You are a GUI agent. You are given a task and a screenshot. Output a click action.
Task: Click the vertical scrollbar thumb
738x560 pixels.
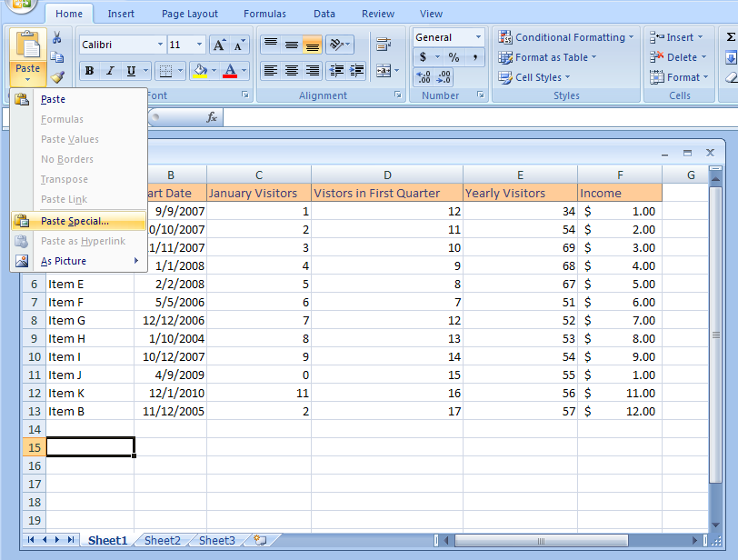(x=716, y=335)
